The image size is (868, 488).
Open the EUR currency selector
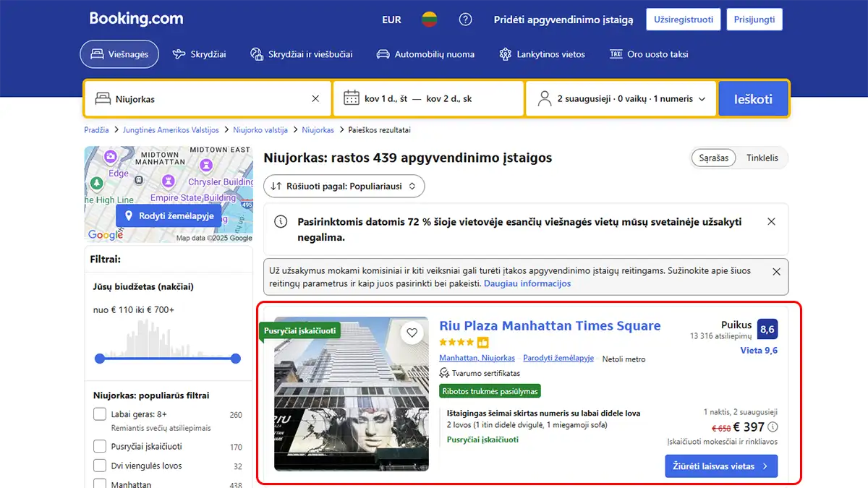point(391,20)
